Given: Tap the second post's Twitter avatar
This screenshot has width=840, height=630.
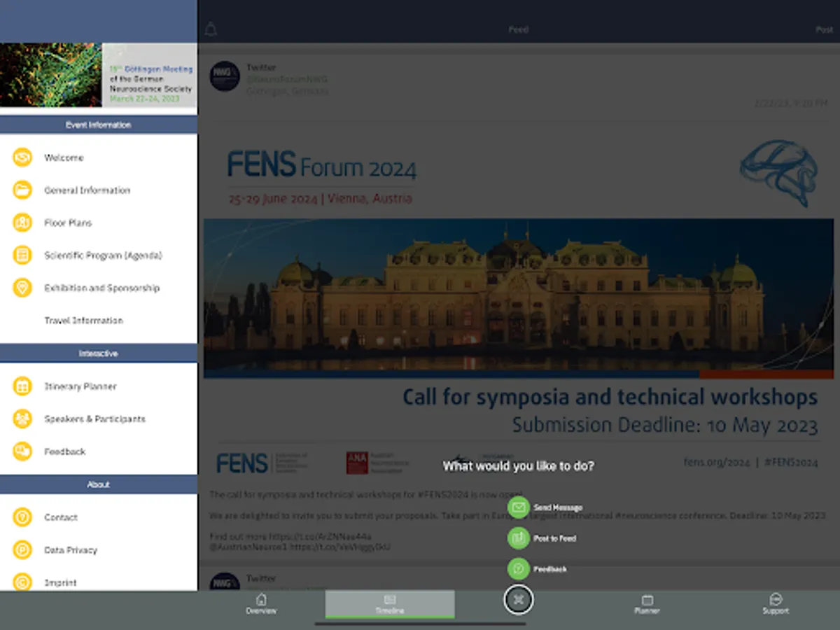Looking at the screenshot, I should click(x=225, y=582).
